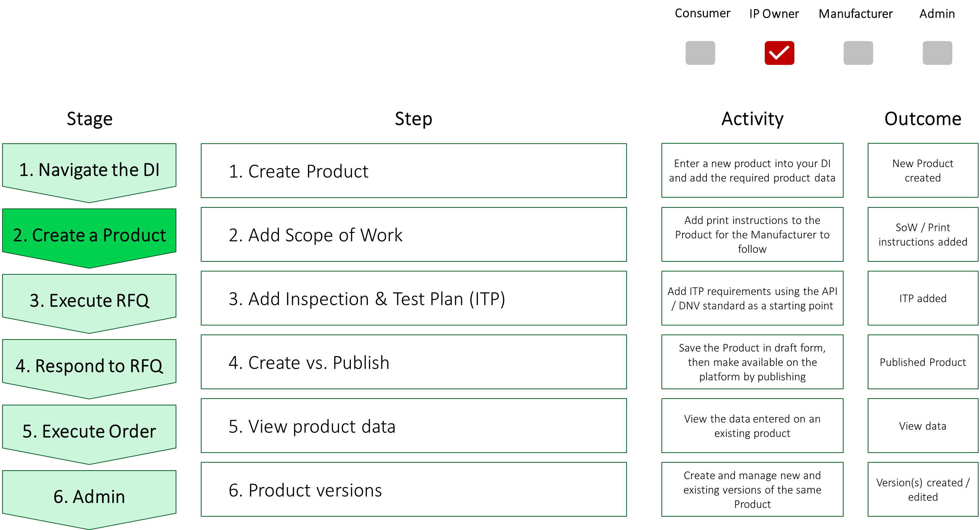
Task: Click the 'Published Product' outcome box
Action: click(x=922, y=362)
